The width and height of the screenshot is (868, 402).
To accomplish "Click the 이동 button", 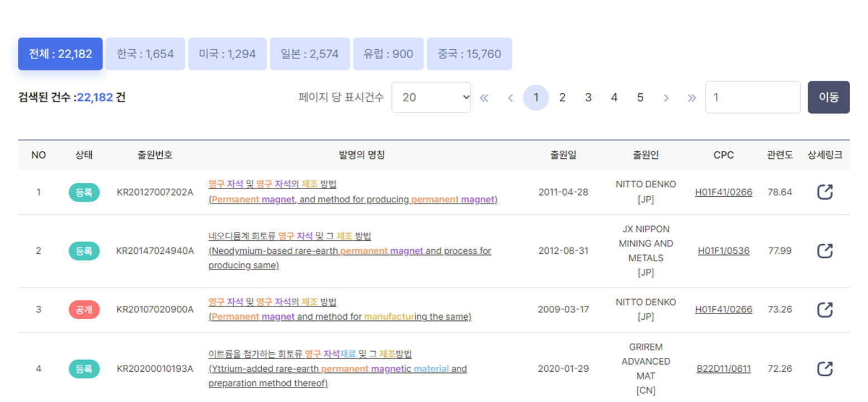I will coord(828,97).
